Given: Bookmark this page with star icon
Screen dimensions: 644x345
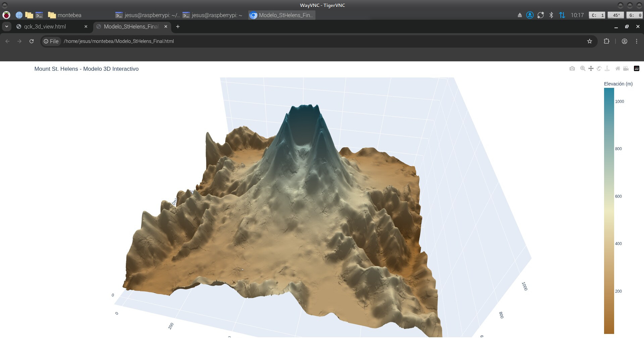Looking at the screenshot, I should tap(590, 41).
